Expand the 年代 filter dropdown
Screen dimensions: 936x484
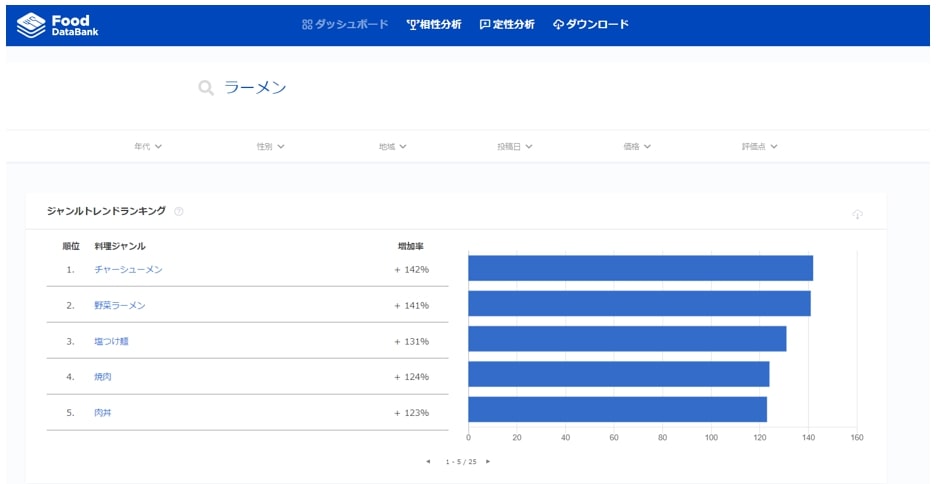coord(148,147)
